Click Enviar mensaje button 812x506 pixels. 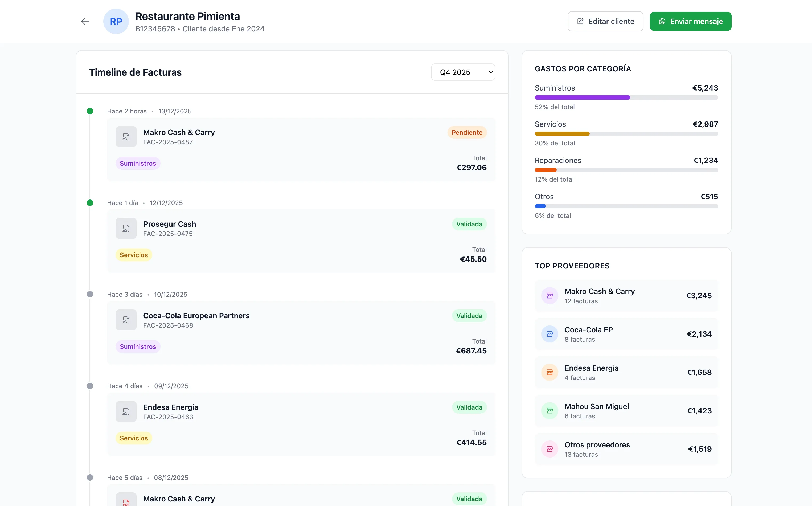(x=690, y=21)
